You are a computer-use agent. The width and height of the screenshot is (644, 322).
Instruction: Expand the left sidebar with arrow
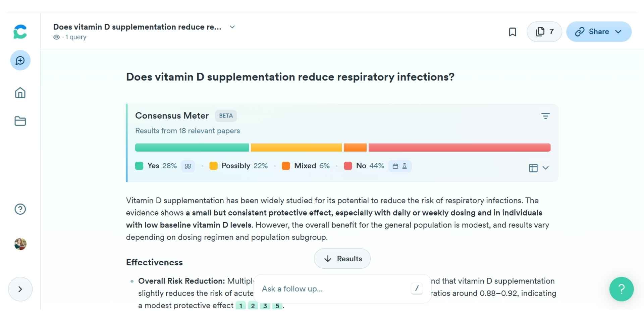coord(20,289)
